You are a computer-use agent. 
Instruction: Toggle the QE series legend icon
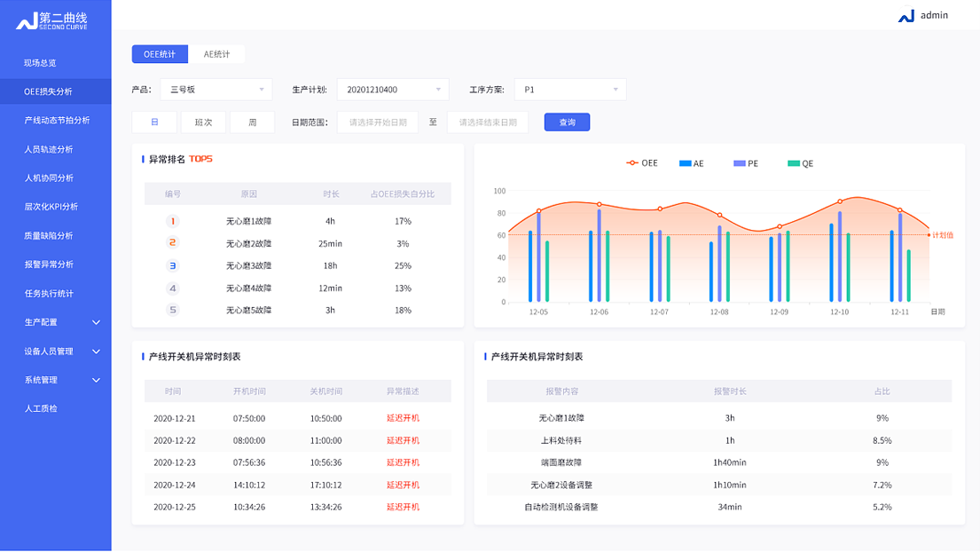point(793,163)
